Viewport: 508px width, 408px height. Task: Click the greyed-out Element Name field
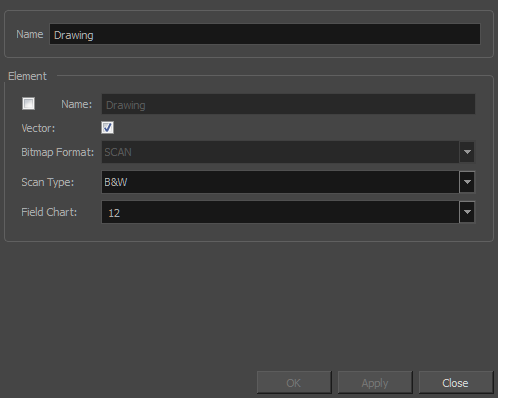pyautogui.click(x=288, y=104)
